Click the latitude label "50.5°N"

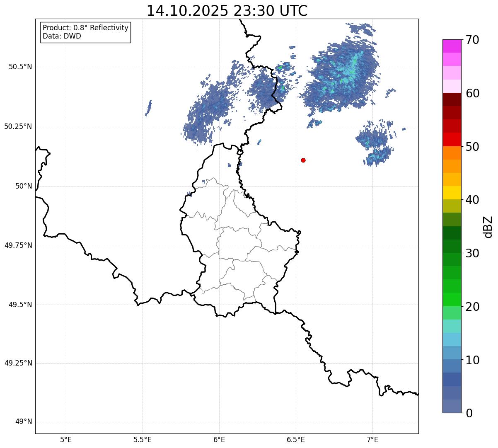(x=20, y=67)
